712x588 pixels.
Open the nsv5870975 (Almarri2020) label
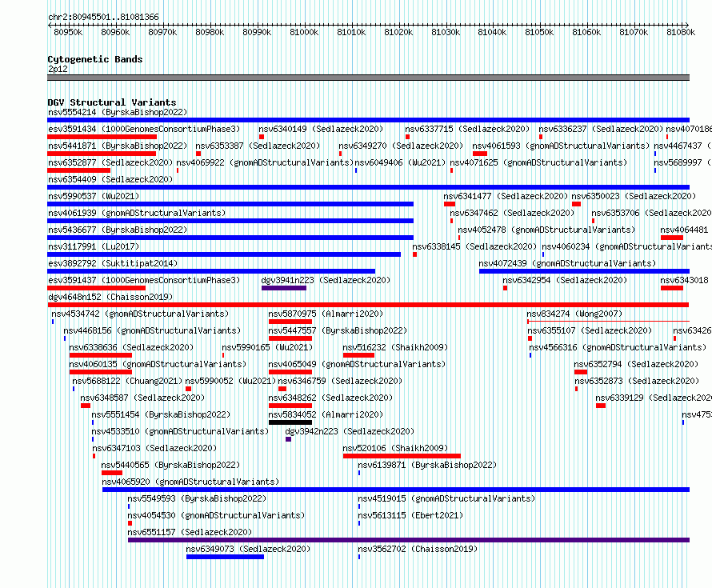point(326,314)
